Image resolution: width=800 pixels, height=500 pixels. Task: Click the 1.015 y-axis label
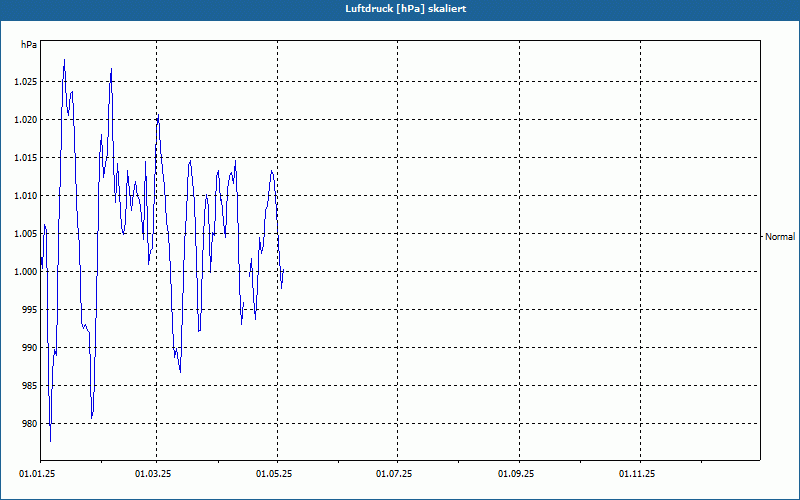tap(26, 158)
